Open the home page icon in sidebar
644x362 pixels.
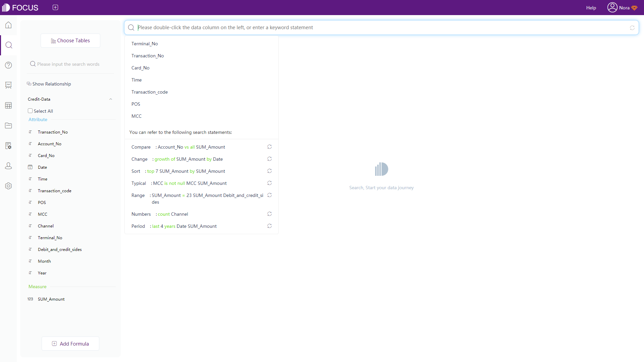point(8,25)
